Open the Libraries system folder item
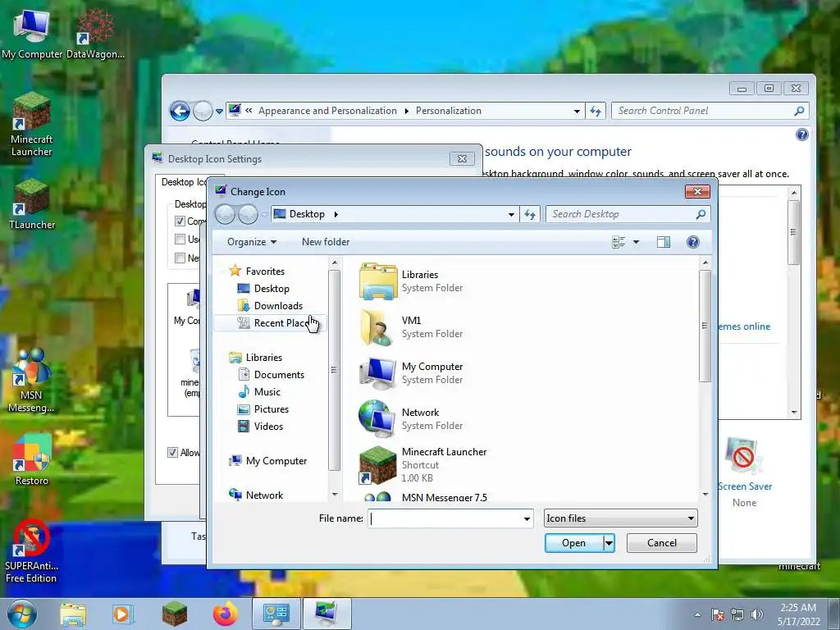Image resolution: width=840 pixels, height=630 pixels. [412, 281]
